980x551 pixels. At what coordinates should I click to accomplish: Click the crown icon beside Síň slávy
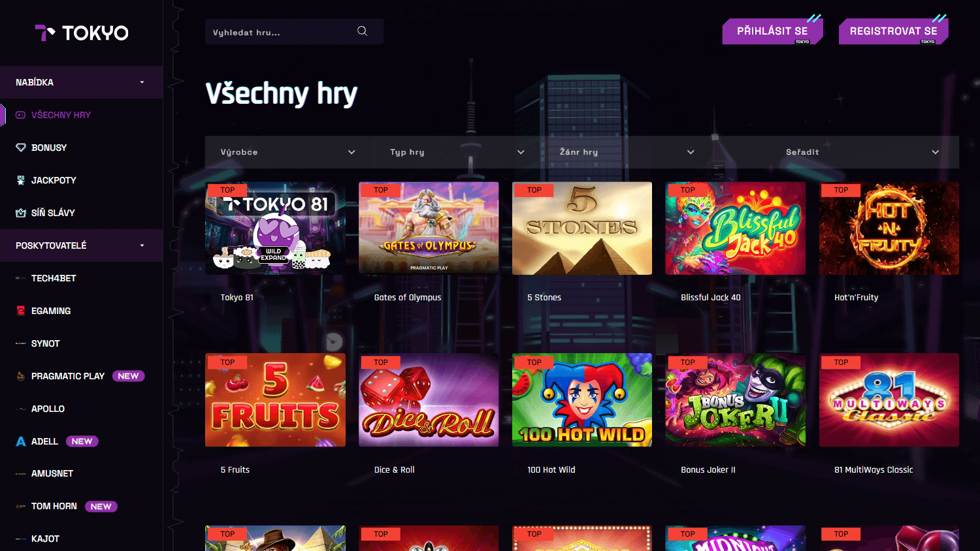[21, 213]
